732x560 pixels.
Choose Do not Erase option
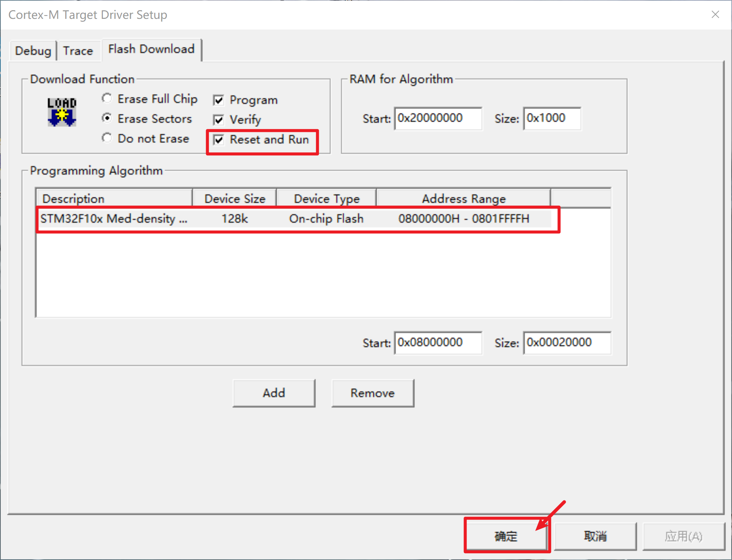click(107, 138)
